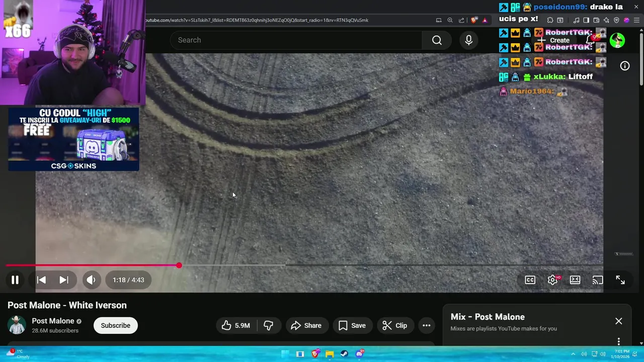Screen dimensions: 644x362
Task: Open the weather widget showing Cloudy
Action: 18,354
